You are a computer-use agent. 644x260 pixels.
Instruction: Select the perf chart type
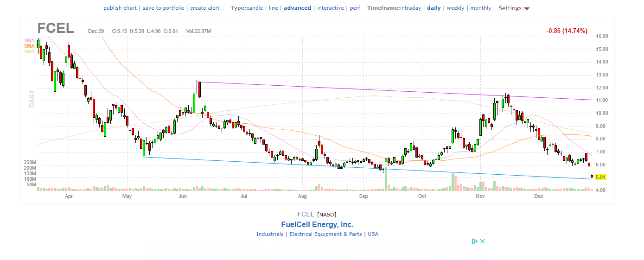[355, 8]
